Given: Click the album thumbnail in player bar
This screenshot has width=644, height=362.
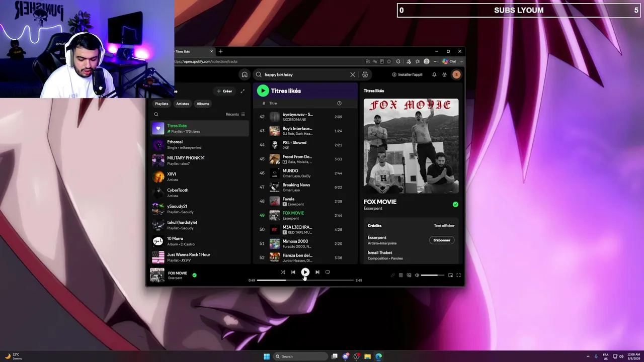Looking at the screenshot, I should [x=157, y=275].
